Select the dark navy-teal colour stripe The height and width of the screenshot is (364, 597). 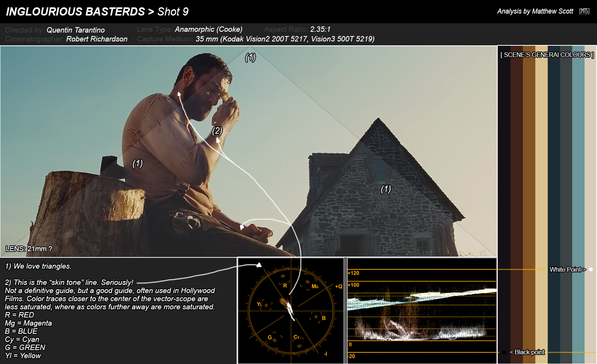(x=554, y=205)
